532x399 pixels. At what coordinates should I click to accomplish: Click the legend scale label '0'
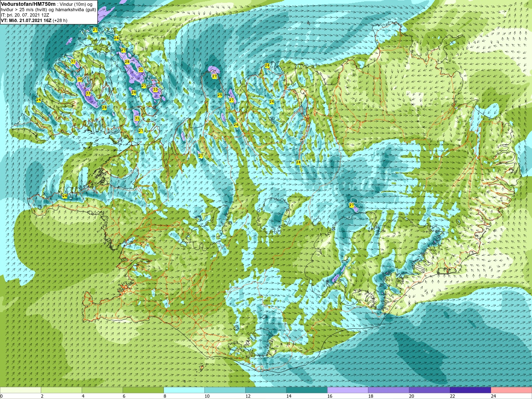pos(1,397)
